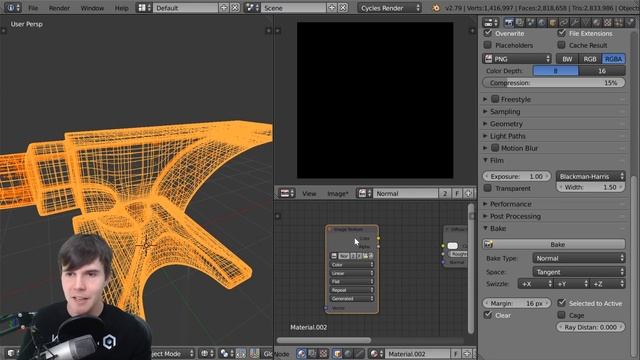This screenshot has width=640, height=360.
Task: Expand the Performance panel
Action: (x=511, y=204)
